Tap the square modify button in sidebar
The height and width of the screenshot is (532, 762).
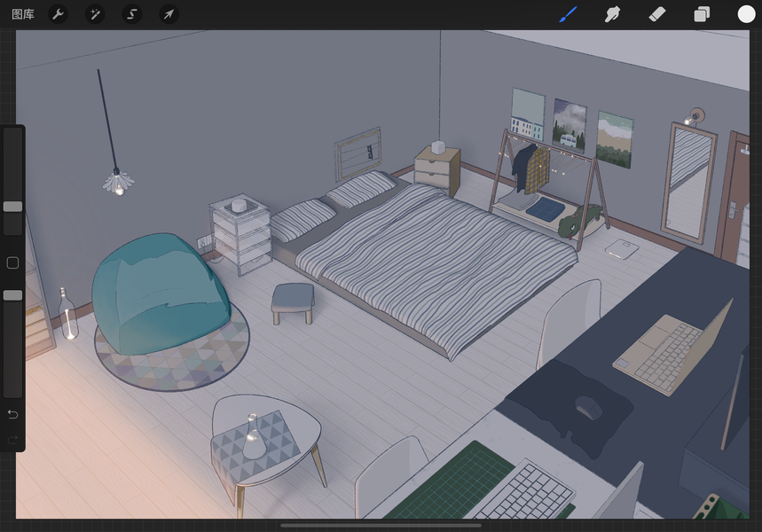(12, 262)
